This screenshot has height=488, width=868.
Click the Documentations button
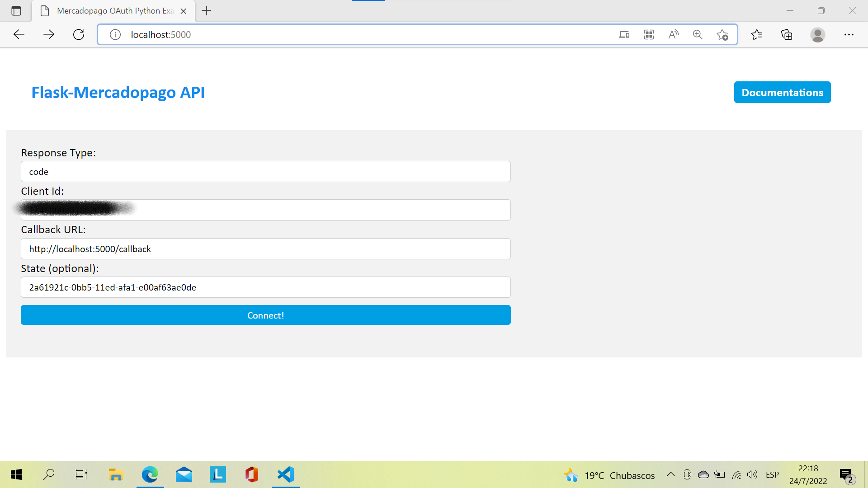tap(782, 92)
